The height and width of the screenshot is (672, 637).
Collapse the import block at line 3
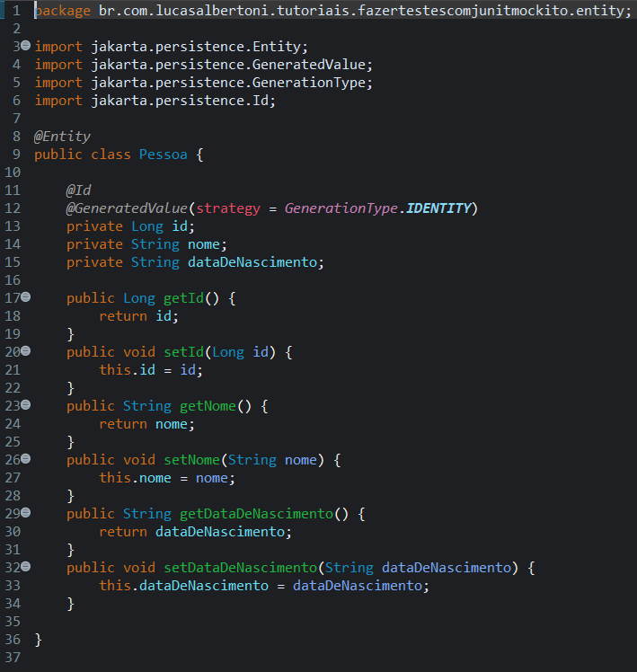pos(25,46)
